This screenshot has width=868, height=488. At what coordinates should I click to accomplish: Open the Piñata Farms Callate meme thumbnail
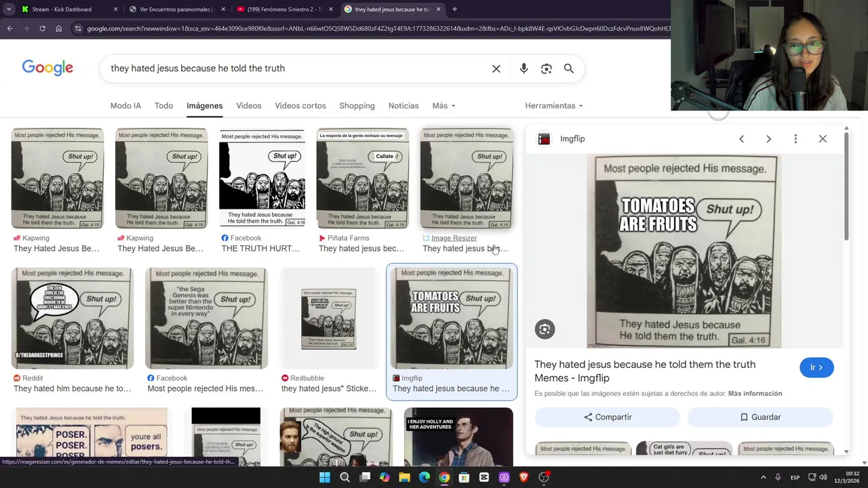point(363,178)
